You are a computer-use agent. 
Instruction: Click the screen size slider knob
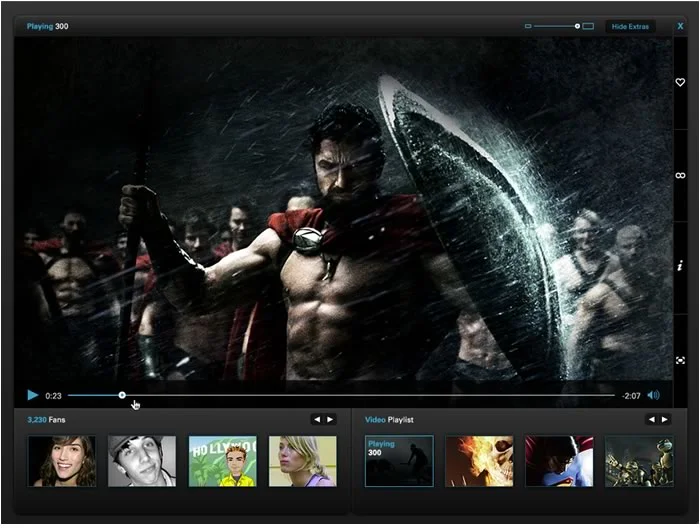[x=577, y=26]
